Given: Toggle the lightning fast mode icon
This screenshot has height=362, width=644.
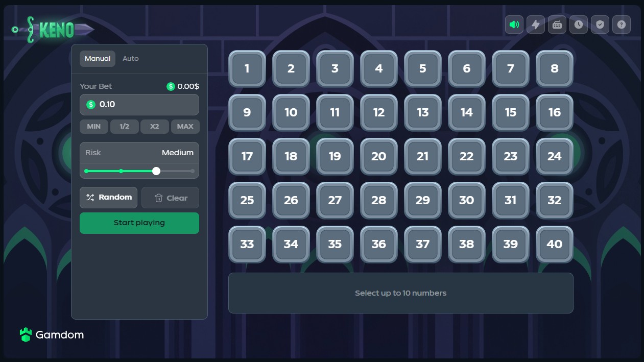Looking at the screenshot, I should [536, 25].
